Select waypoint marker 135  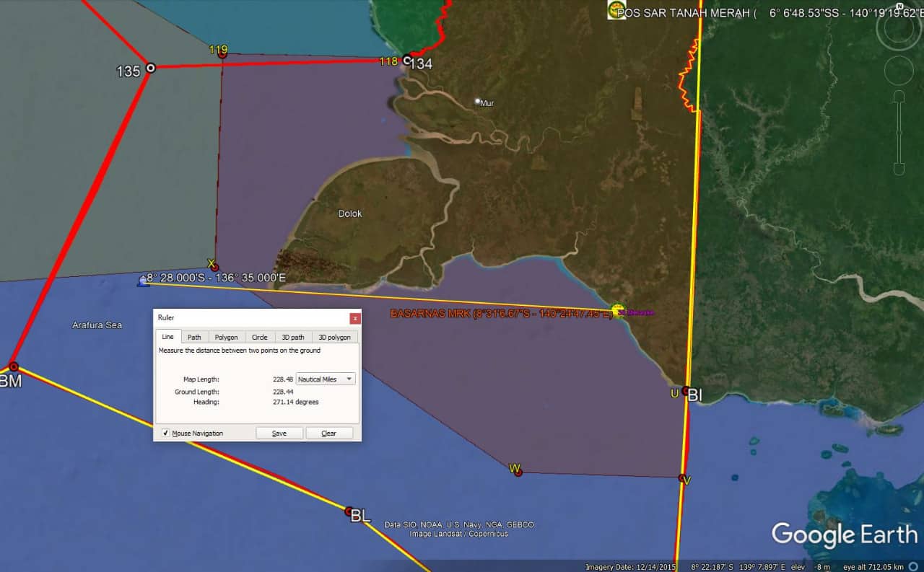click(150, 68)
